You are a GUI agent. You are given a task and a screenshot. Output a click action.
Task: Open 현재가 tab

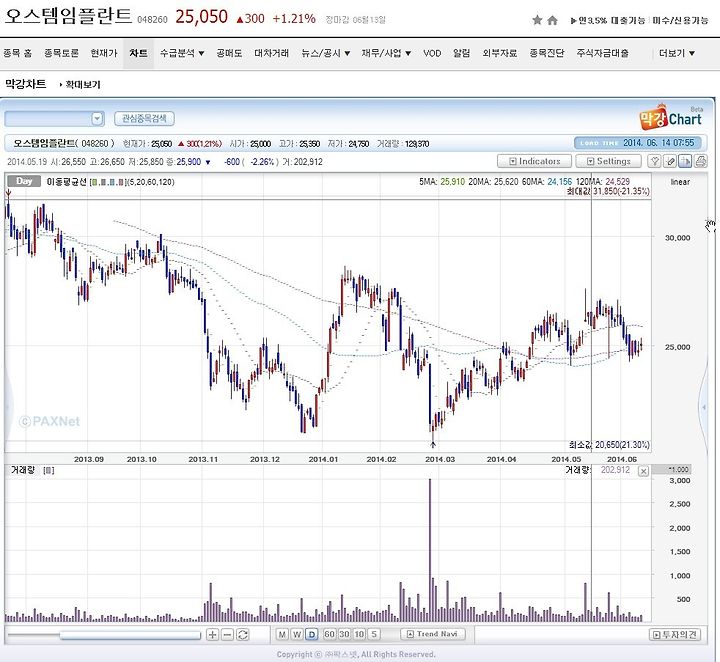pos(104,53)
